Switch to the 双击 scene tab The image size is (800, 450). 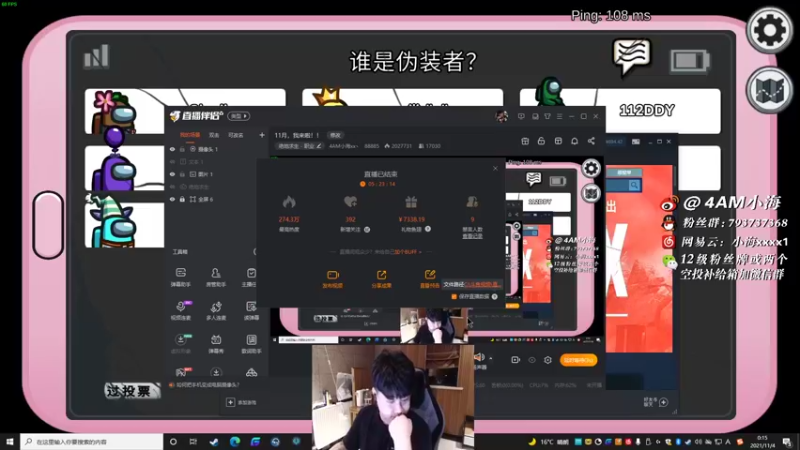pyautogui.click(x=214, y=135)
